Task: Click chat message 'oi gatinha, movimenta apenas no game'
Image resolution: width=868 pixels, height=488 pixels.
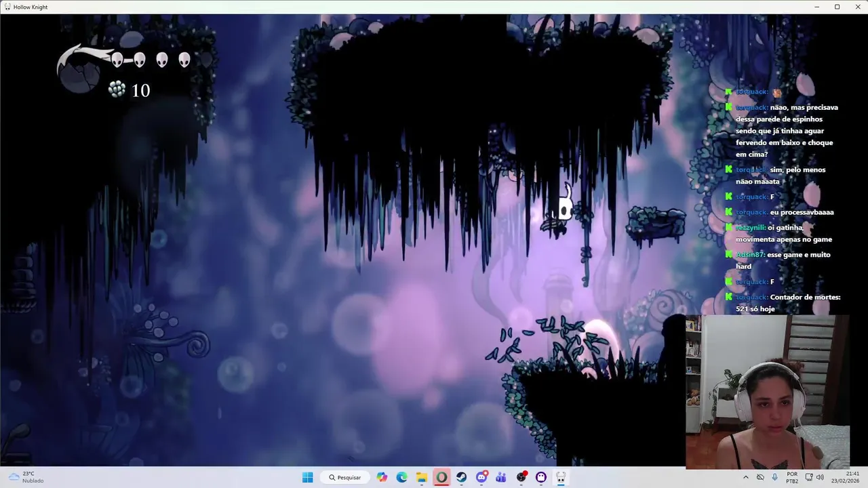Action: pos(784,233)
